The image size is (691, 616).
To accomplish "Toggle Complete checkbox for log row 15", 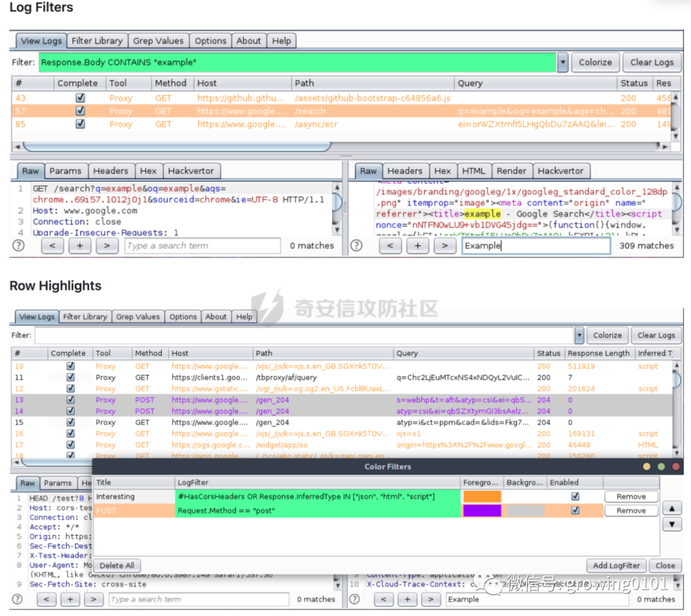I will pyautogui.click(x=70, y=422).
